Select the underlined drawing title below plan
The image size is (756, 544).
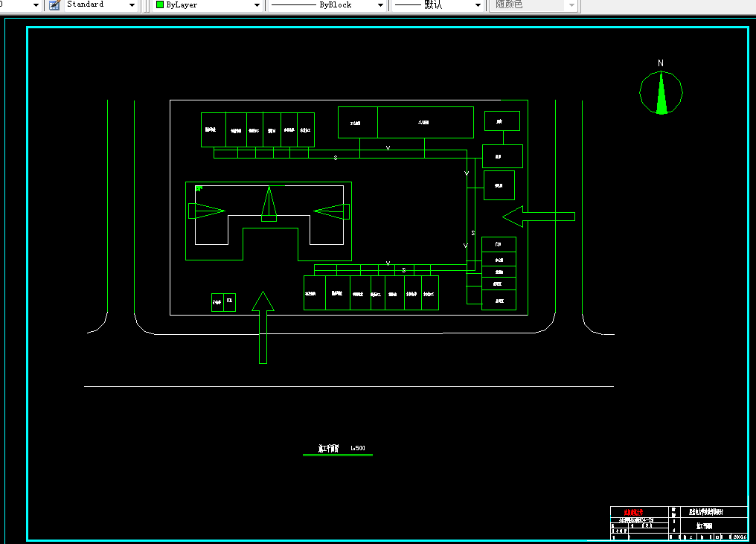coord(328,449)
